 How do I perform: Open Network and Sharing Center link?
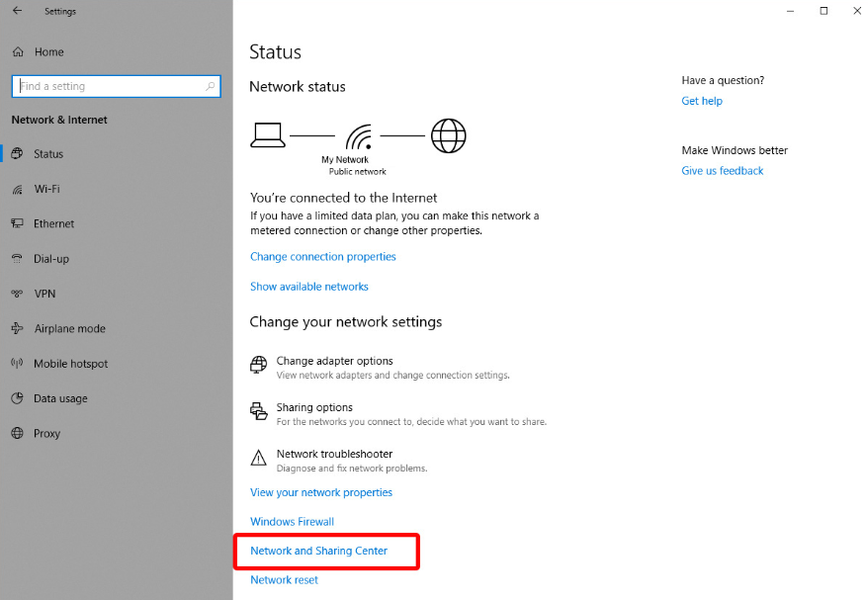[318, 551]
